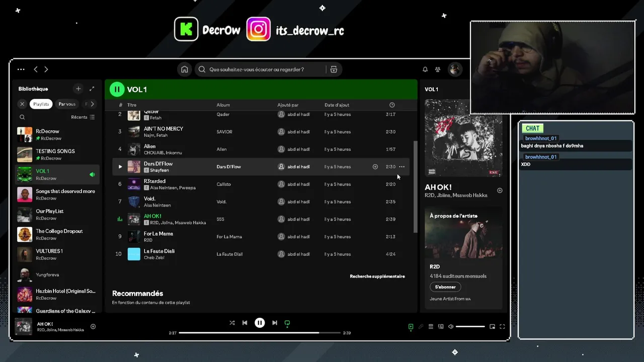The height and width of the screenshot is (362, 644).
Task: Sort by Album column header
Action: (x=223, y=105)
